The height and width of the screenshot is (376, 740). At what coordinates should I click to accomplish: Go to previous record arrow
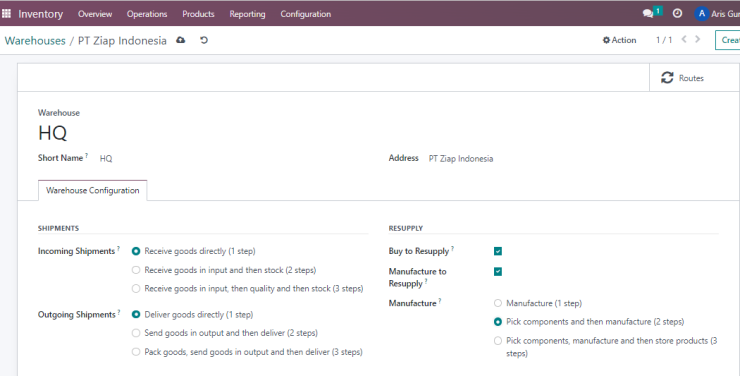point(684,40)
